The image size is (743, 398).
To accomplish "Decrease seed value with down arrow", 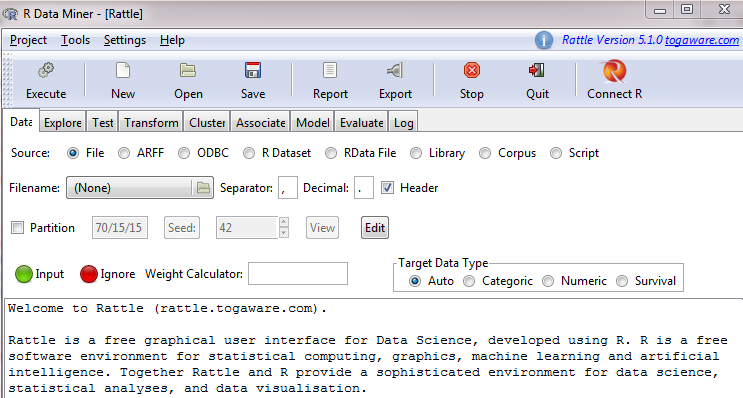I will click(x=283, y=233).
